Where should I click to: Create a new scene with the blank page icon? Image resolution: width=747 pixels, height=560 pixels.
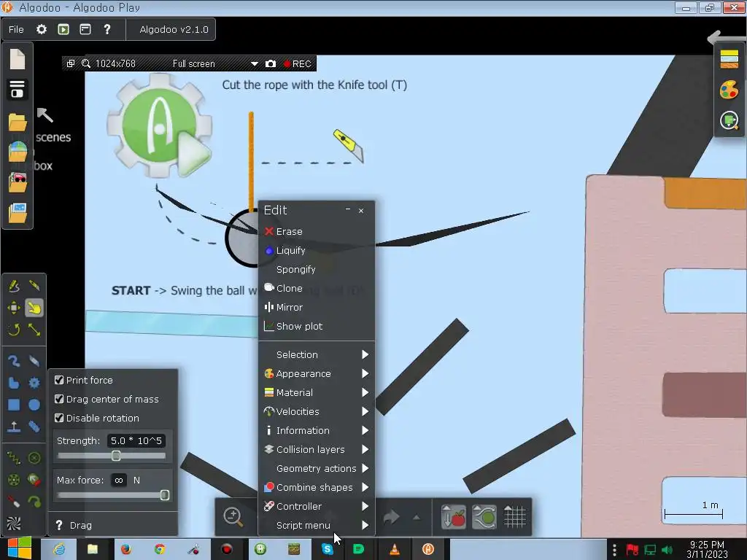point(18,59)
